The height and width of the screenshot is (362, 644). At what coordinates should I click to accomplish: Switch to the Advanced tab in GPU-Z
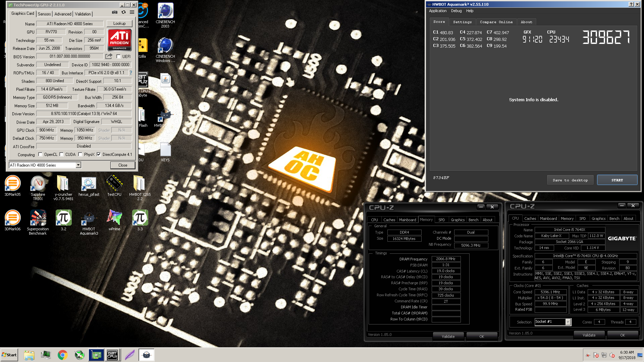63,14
